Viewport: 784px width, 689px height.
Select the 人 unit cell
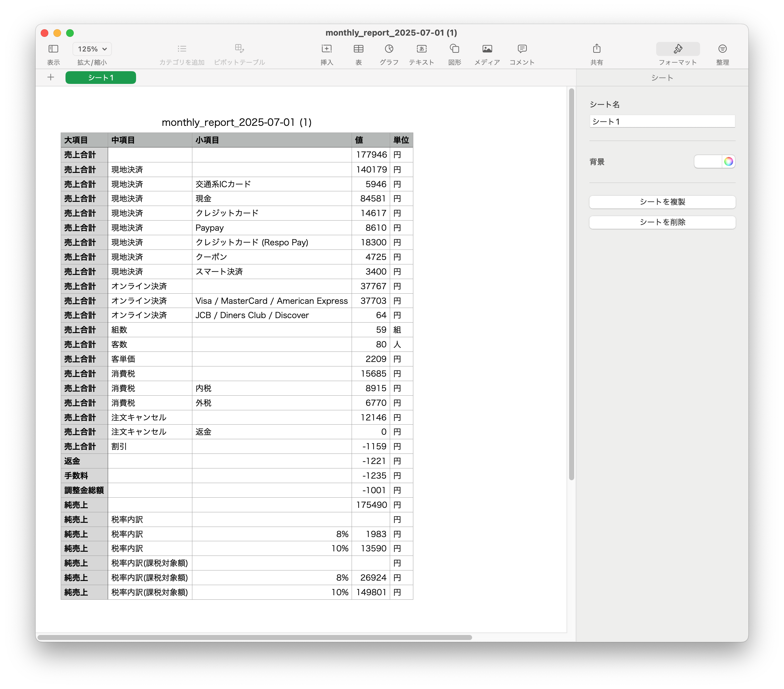pos(401,344)
